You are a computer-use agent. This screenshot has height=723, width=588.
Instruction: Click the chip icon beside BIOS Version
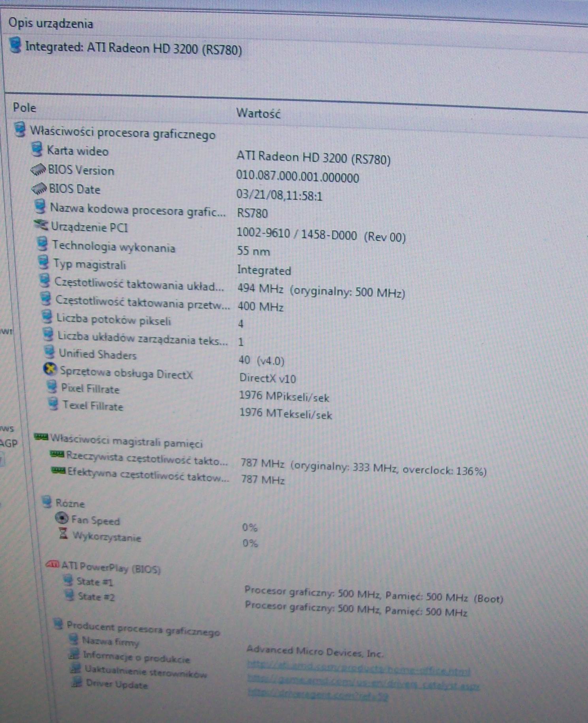tap(38, 170)
